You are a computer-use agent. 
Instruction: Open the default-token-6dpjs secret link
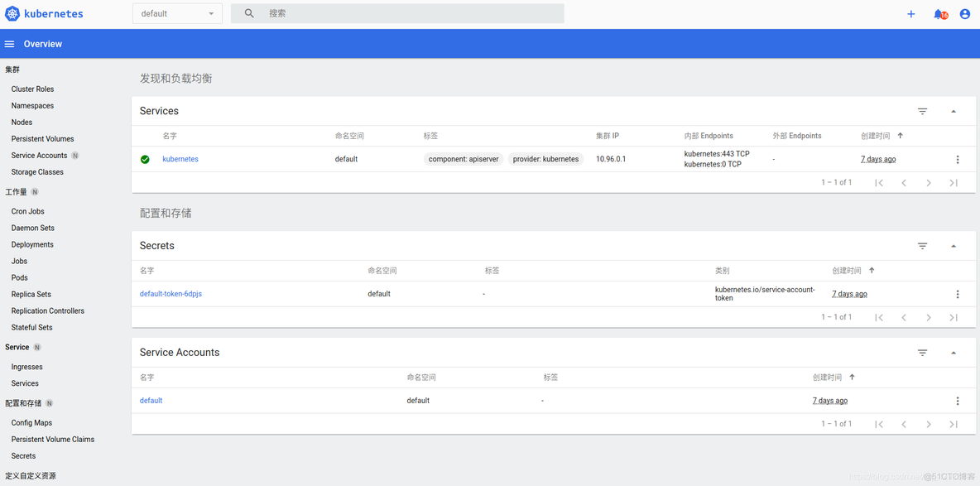171,294
